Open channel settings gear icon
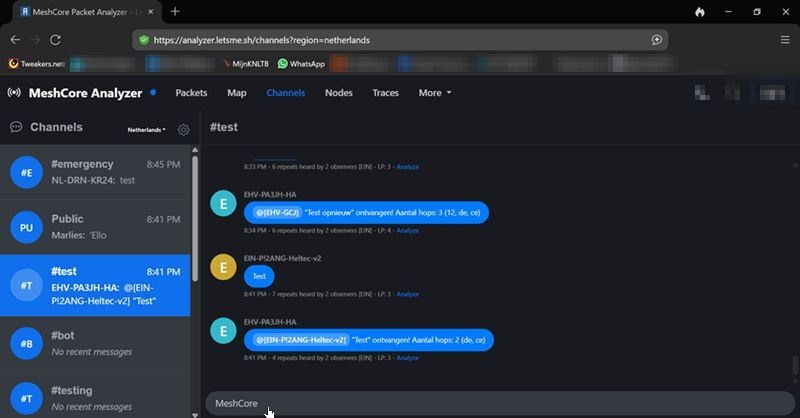Screen dimensions: 800x418 point(183,130)
